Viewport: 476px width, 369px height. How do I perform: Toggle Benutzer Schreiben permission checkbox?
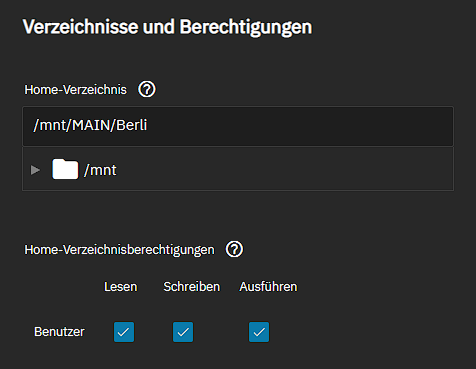point(183,332)
